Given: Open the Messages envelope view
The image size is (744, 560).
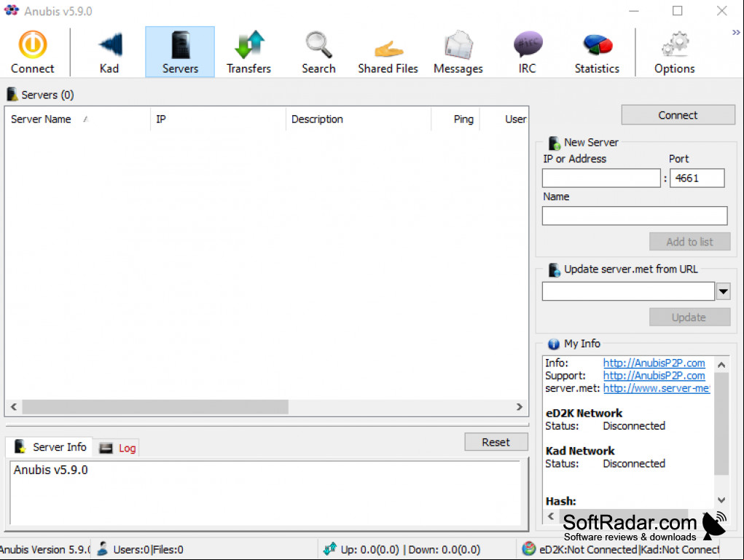Looking at the screenshot, I should (458, 52).
